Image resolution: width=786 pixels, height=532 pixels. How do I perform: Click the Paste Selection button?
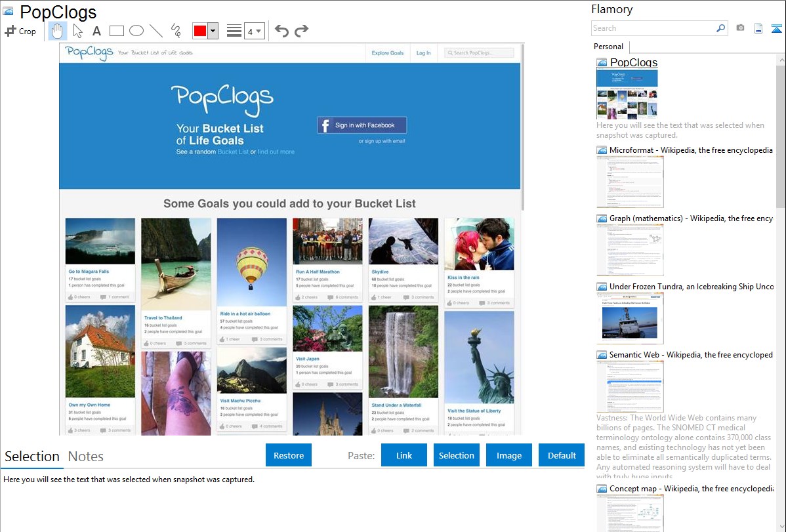(456, 455)
